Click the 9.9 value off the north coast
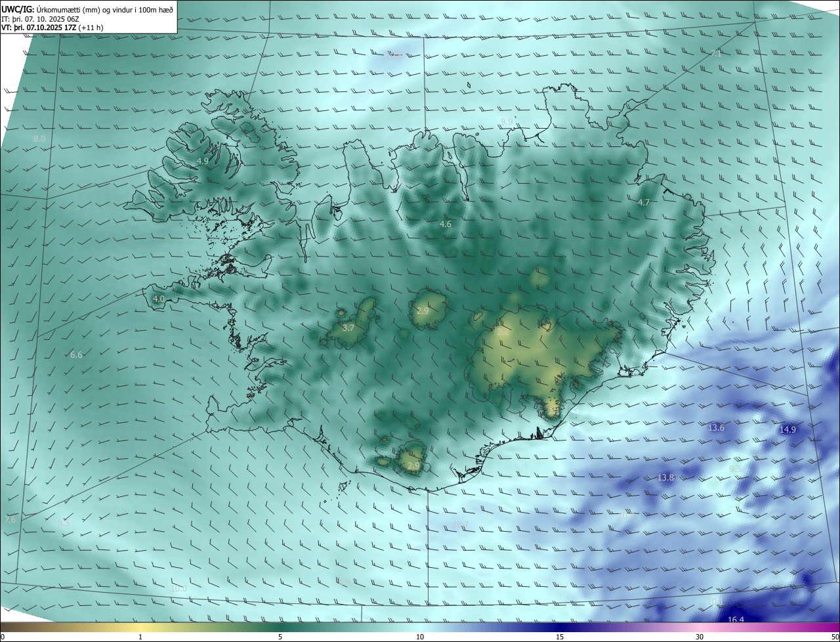Screen dimensions: 840x642 pos(506,122)
